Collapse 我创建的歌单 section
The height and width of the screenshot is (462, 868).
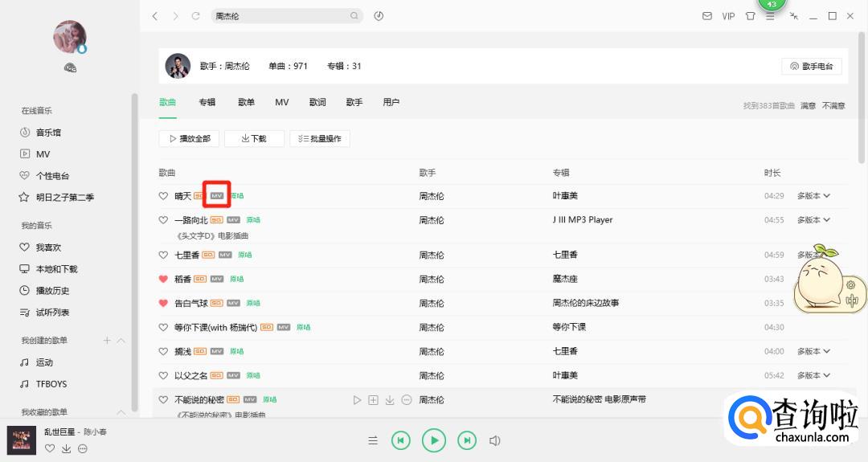pyautogui.click(x=121, y=341)
